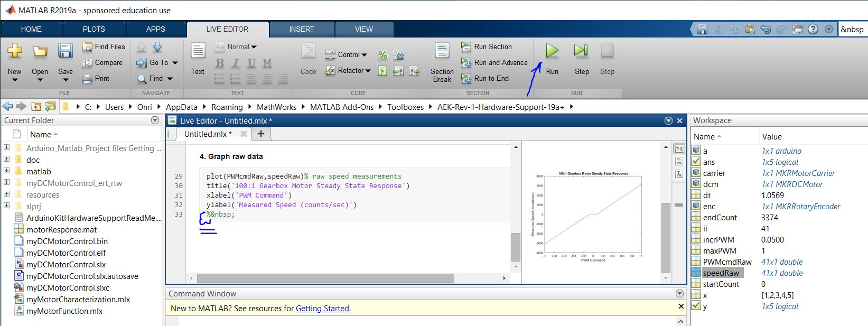Click the green Run button
Screen dimensions: 868x326
click(552, 51)
